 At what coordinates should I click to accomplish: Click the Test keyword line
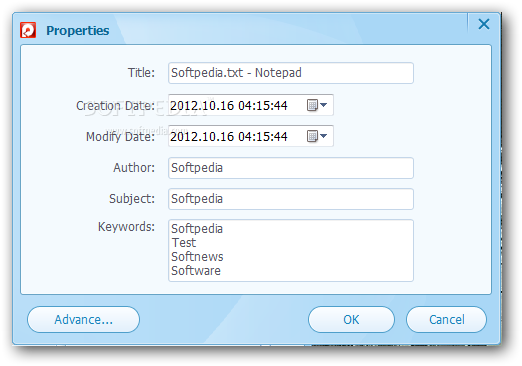[184, 243]
